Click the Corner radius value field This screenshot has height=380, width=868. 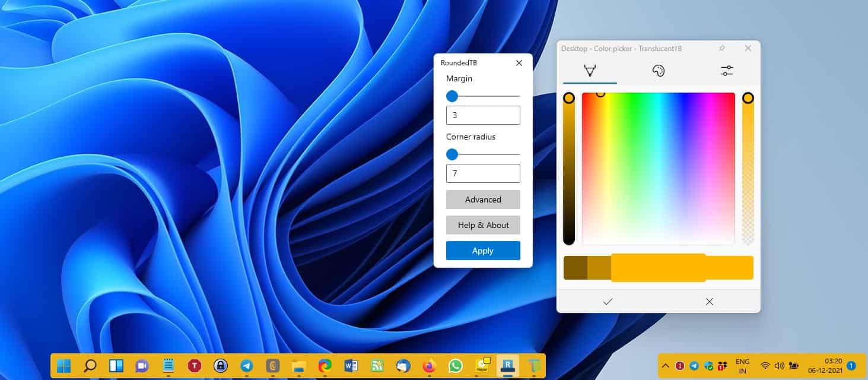(x=483, y=173)
